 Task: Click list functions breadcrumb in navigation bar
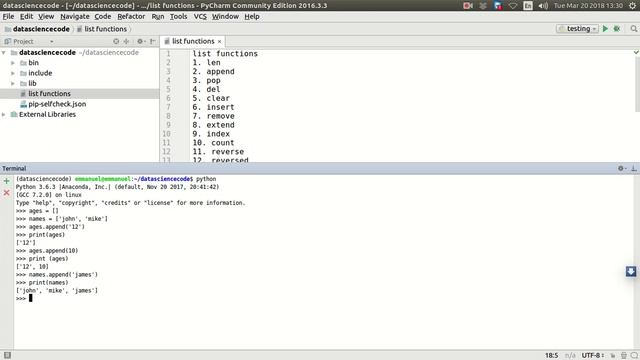point(102,29)
